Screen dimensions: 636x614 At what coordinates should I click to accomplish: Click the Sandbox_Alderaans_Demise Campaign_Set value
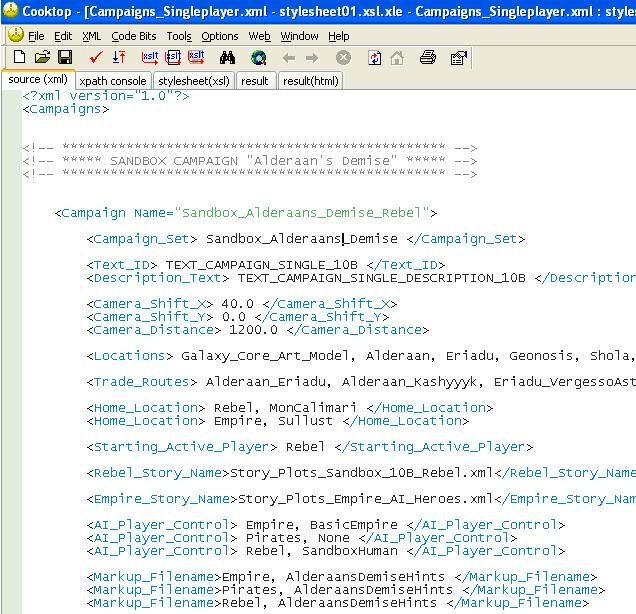[302, 238]
